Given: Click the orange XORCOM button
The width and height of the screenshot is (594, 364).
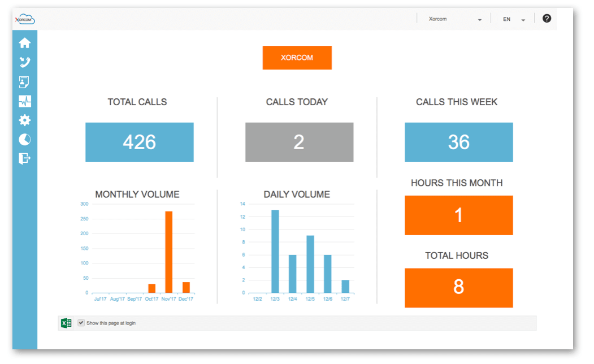Looking at the screenshot, I should tap(297, 58).
